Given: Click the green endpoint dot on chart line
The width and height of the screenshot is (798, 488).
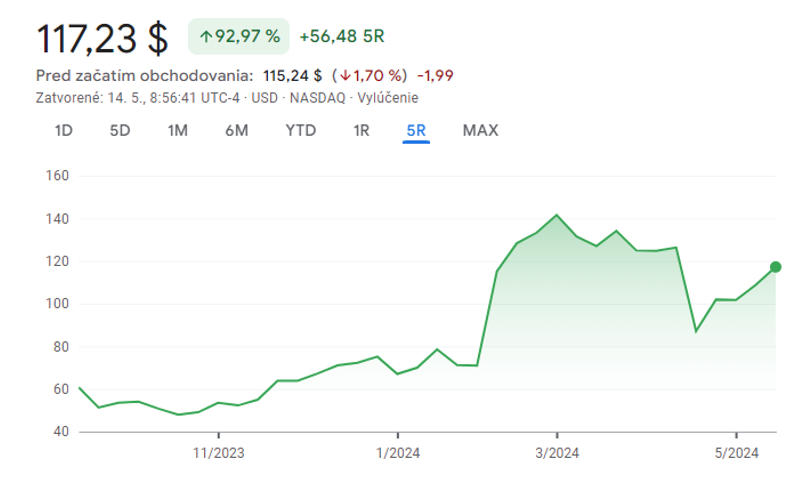Looking at the screenshot, I should [776, 267].
